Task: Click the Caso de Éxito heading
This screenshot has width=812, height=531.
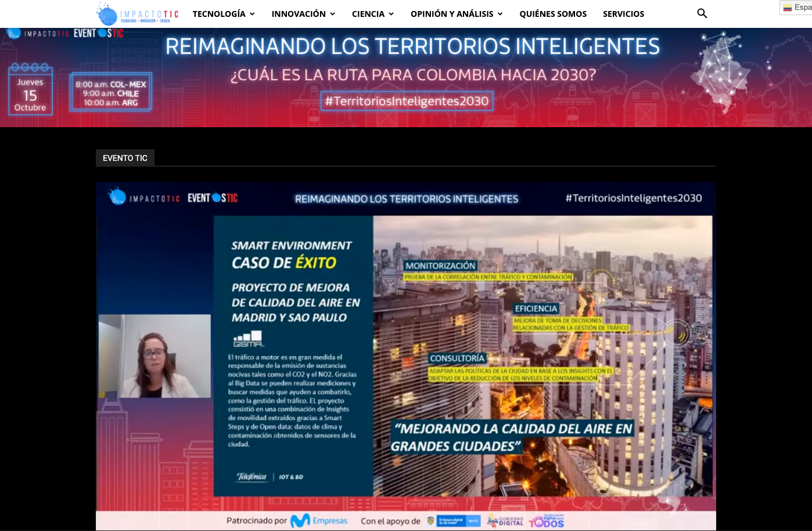Action: pos(284,263)
